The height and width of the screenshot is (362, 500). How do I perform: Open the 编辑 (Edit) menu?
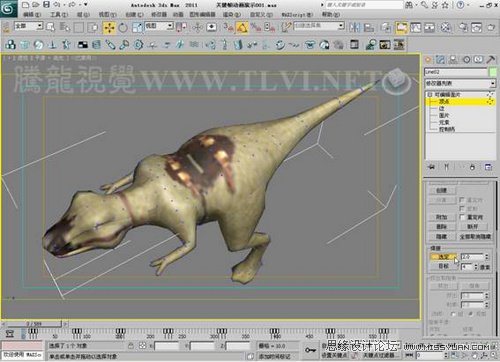point(32,15)
